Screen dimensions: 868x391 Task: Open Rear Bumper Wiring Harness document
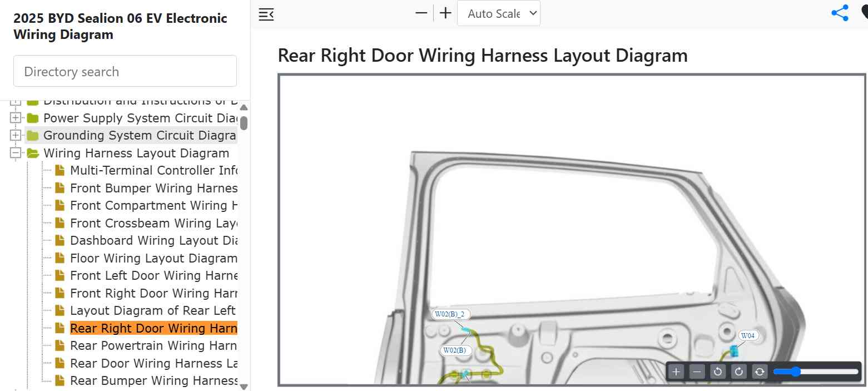[x=154, y=380]
